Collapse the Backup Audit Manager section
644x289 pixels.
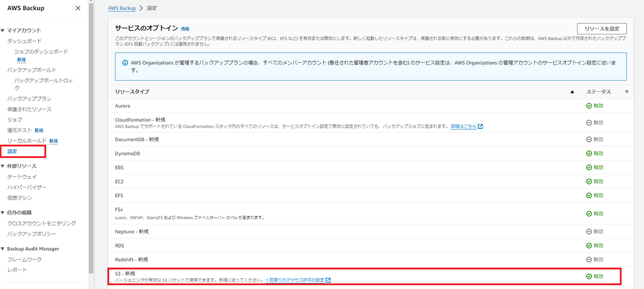pyautogui.click(x=3, y=249)
